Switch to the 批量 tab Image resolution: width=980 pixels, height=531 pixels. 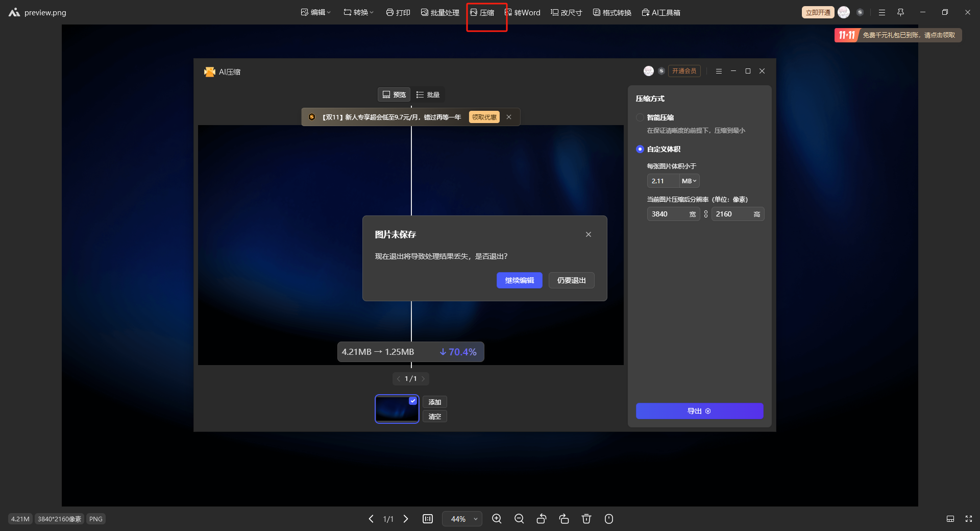pyautogui.click(x=428, y=95)
